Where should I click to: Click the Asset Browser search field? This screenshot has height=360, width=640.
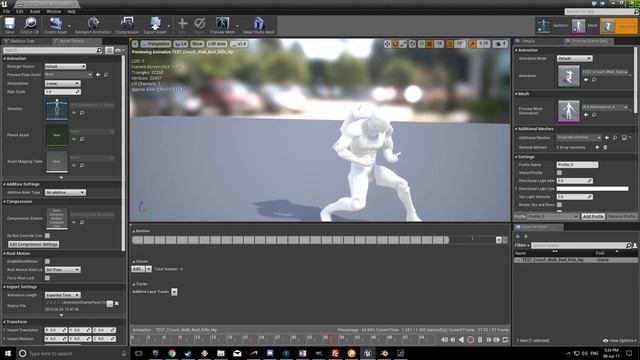click(x=581, y=245)
